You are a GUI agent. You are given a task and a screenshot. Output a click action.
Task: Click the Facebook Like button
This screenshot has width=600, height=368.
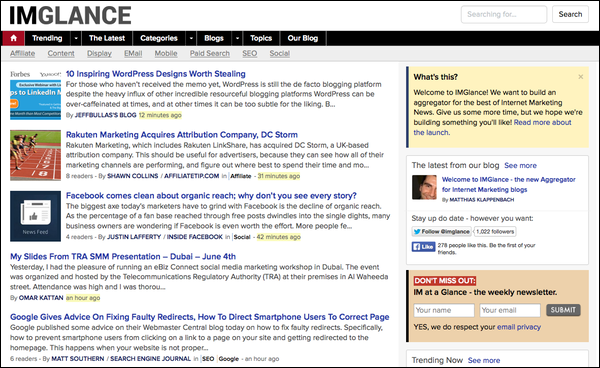[423, 247]
